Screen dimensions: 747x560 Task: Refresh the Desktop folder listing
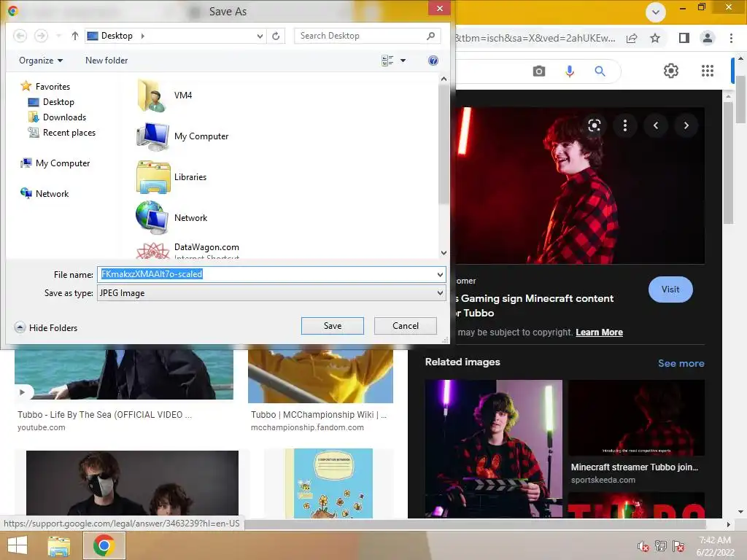(276, 36)
